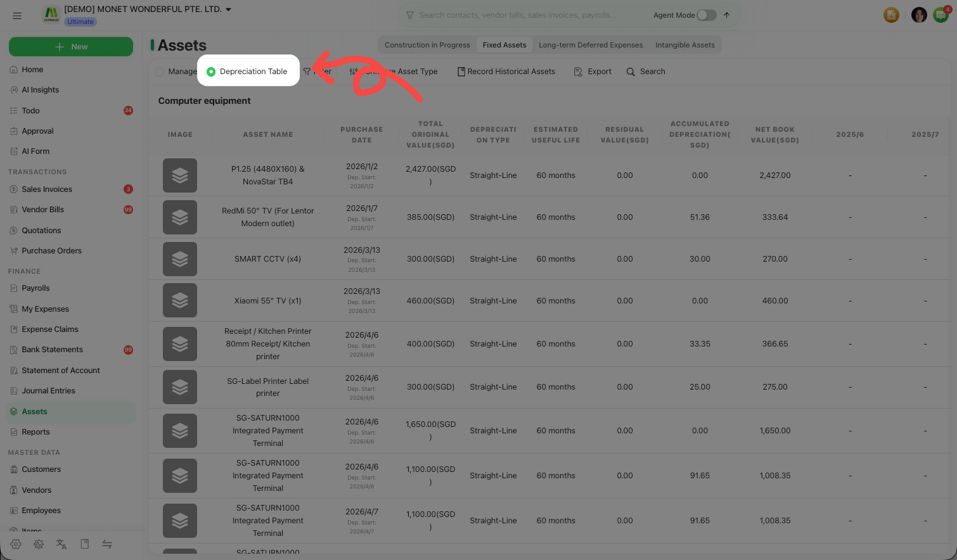Click the Xiaomi 55" TV image thumbnail

pos(180,301)
